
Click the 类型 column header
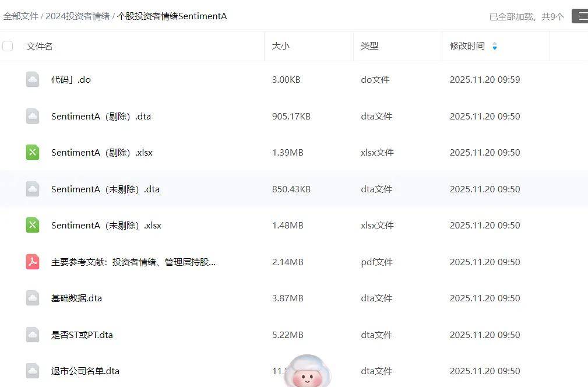click(369, 46)
